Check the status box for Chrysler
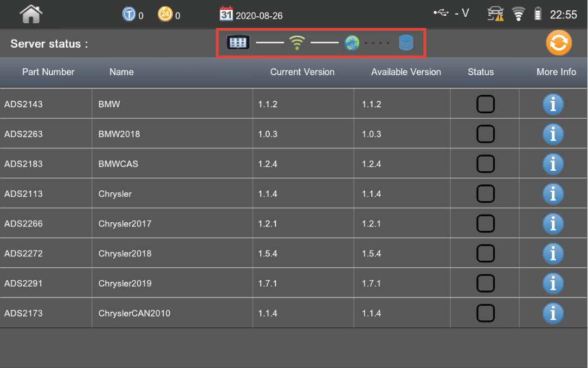Viewport: 588px width, 368px height. [x=486, y=194]
